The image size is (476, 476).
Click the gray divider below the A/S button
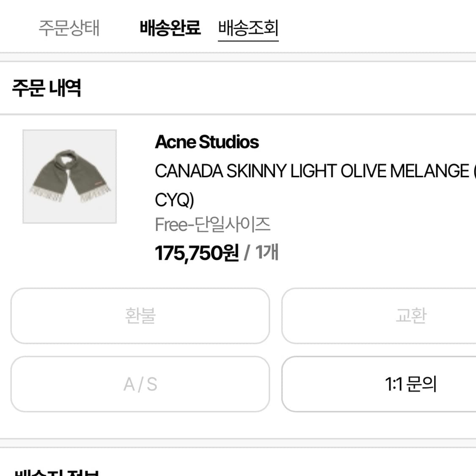point(238,443)
